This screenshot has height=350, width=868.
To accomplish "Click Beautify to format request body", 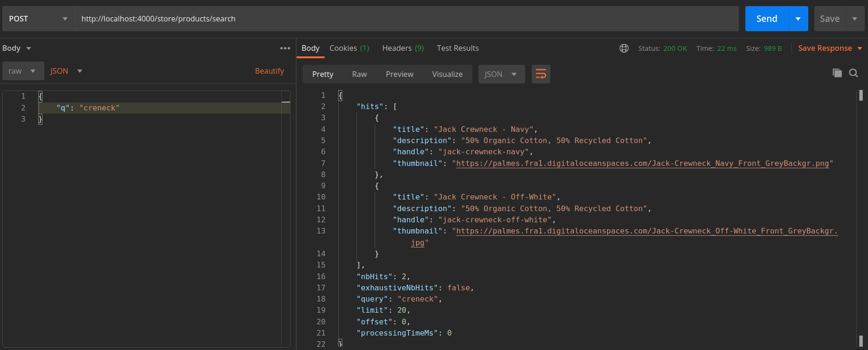I will (x=269, y=71).
